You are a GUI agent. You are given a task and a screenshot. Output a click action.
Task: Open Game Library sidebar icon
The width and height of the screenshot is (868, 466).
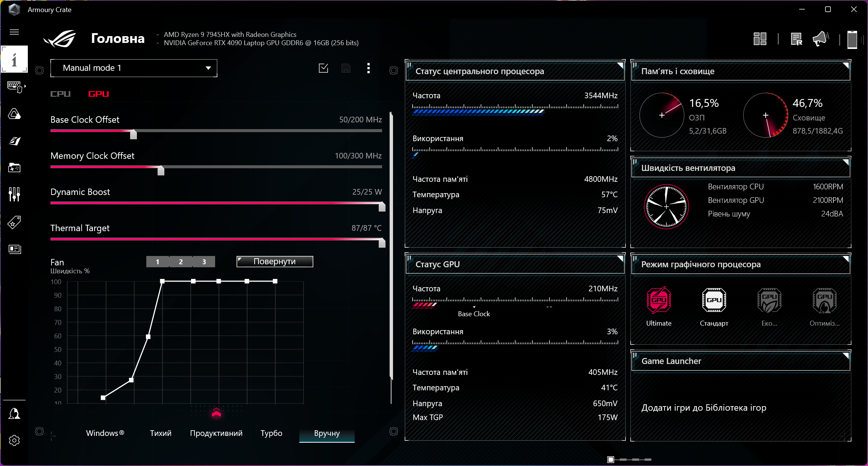pos(14,168)
